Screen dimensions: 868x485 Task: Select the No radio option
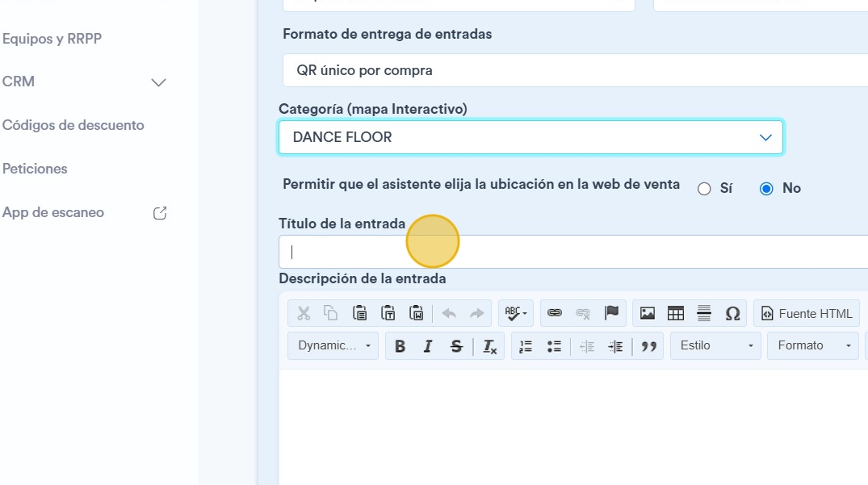tap(766, 189)
